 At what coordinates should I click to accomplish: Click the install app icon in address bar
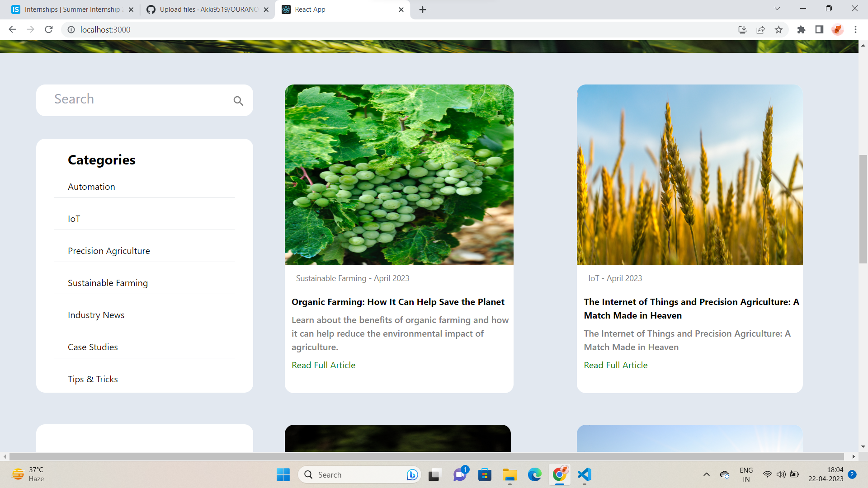742,30
